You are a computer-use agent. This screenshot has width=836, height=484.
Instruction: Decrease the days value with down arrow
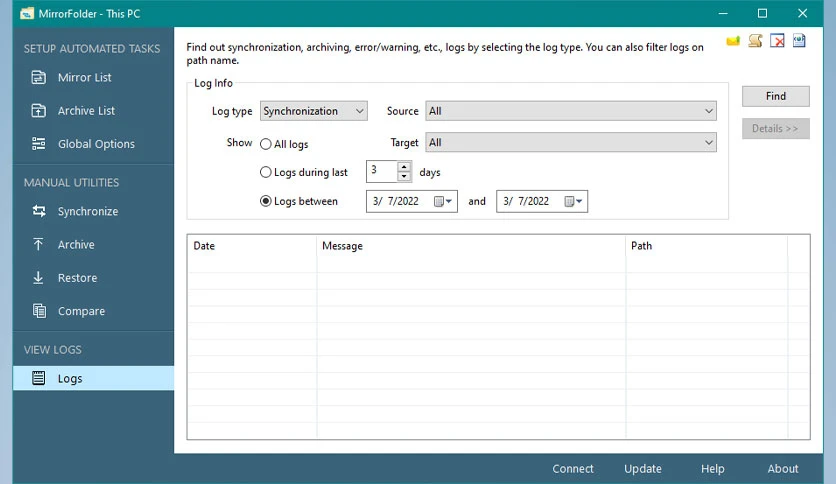pyautogui.click(x=404, y=176)
